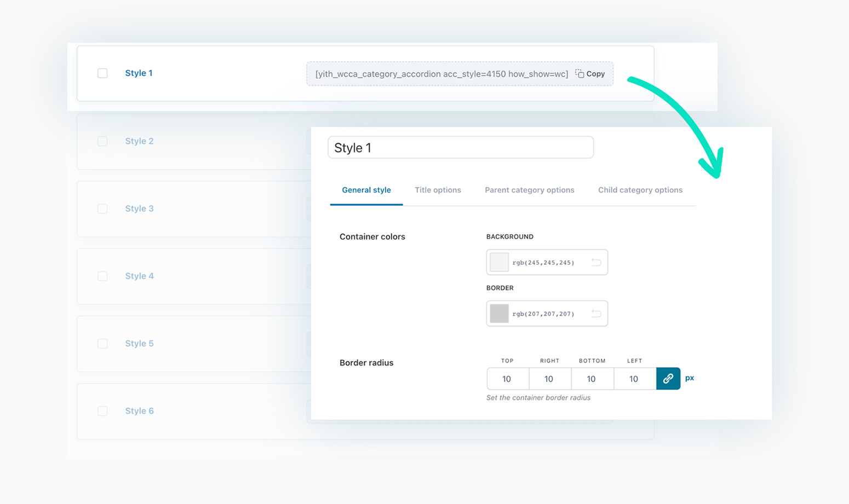Open the background color swatch picker
The height and width of the screenshot is (504, 849).
499,263
